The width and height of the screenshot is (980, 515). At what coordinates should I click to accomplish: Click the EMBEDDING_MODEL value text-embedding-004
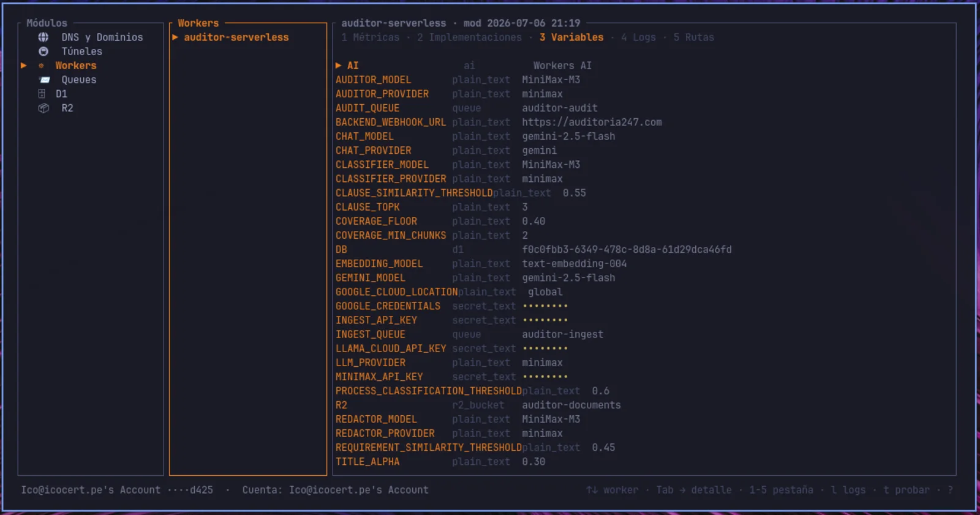[575, 263]
